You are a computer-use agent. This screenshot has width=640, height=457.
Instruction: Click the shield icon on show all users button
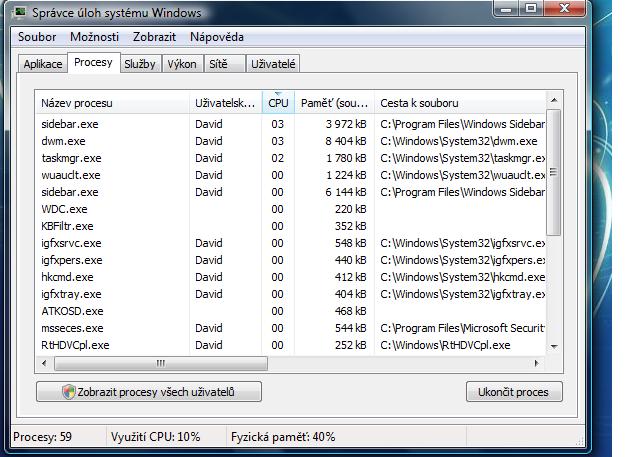69,392
